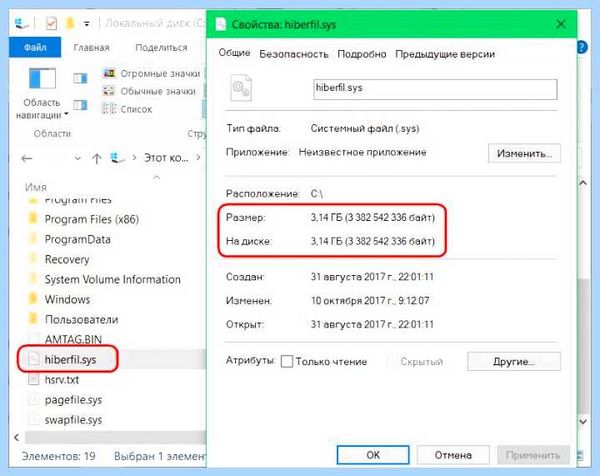600x476 pixels.
Task: Open Другие attributes dialog
Action: [514, 361]
